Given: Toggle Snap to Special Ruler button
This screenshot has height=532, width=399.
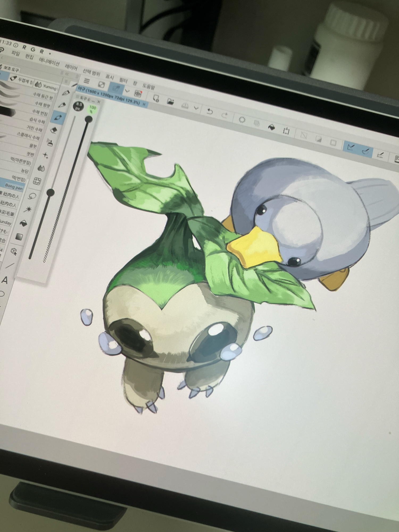Looking at the screenshot, I should click(x=366, y=151).
